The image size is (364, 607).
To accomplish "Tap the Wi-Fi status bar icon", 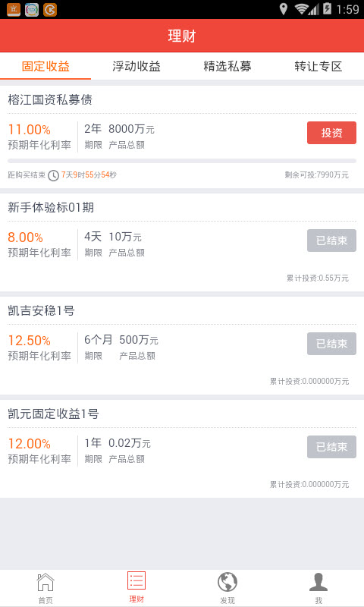I will [x=301, y=9].
